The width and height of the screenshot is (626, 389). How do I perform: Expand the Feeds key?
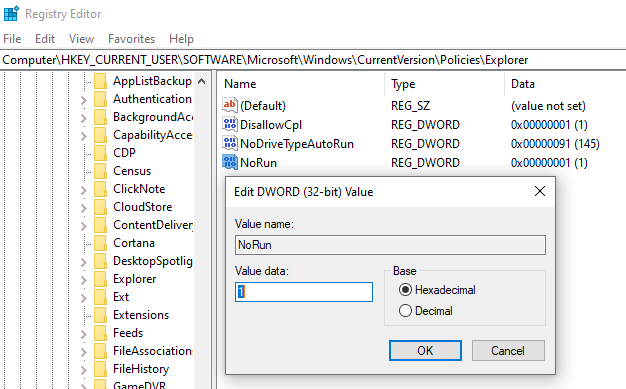click(x=83, y=333)
